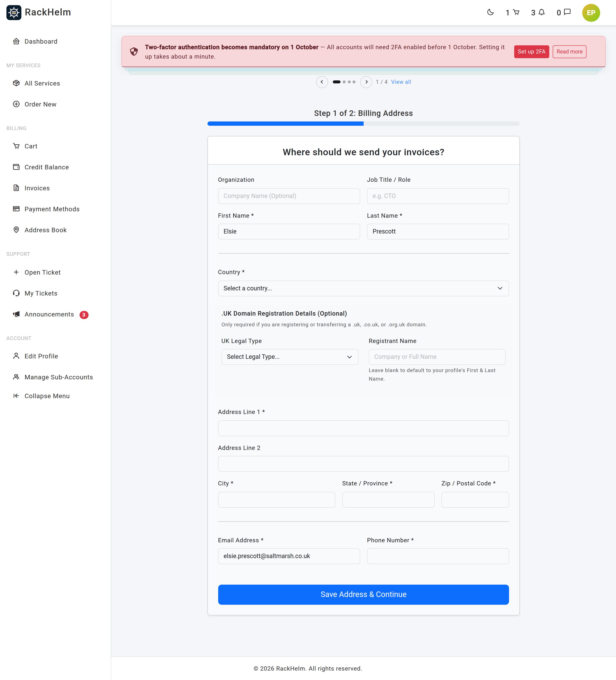Click the Edit Profile person icon
Viewport: 616px width, 680px height.
click(x=16, y=356)
